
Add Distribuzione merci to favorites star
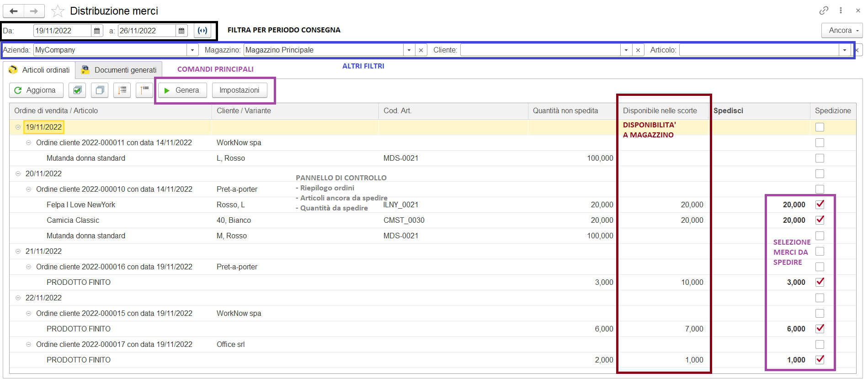pos(58,11)
